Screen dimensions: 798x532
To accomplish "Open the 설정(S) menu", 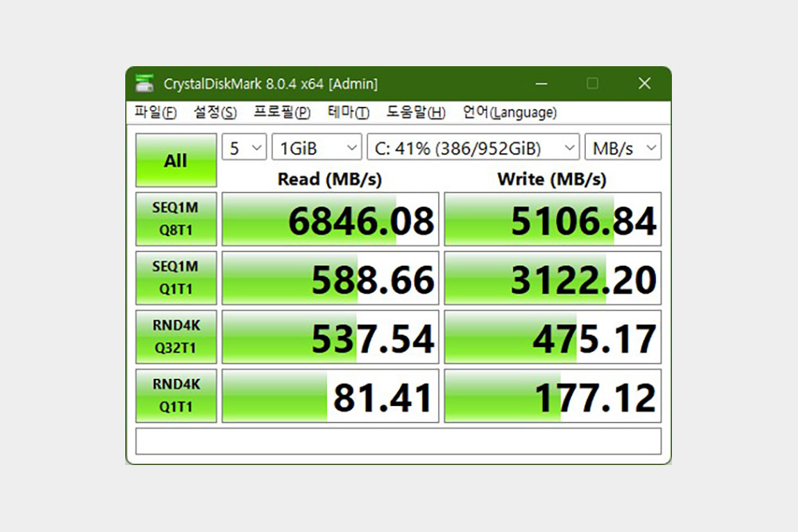I will coord(215,112).
